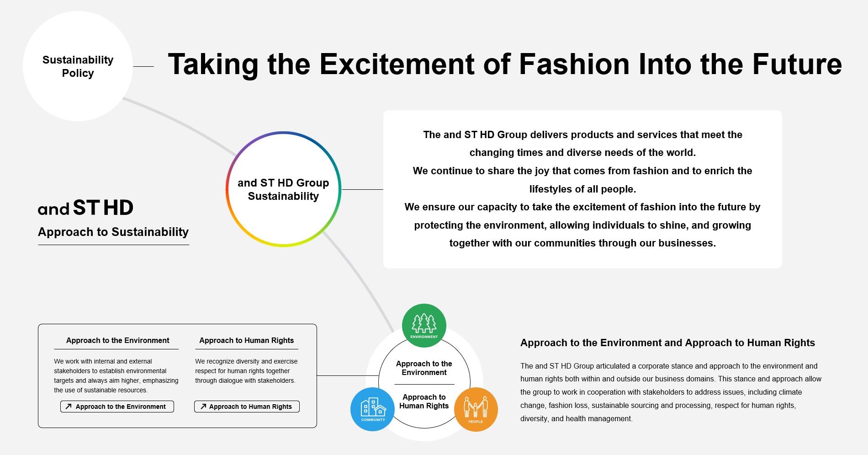
Task: Click the blue Community buildings icon
Action: coord(372,409)
